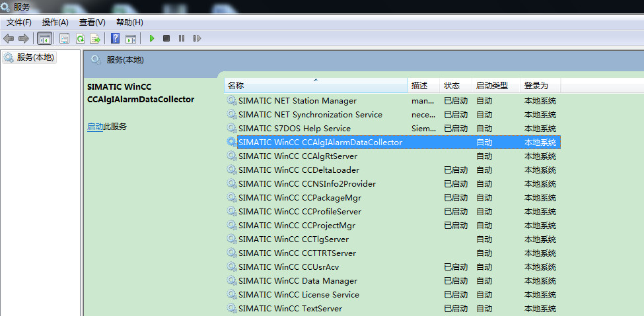Viewport: 644px width, 316px height.
Task: Click 自动 startup type of CCAlgRtServer
Action: click(484, 156)
